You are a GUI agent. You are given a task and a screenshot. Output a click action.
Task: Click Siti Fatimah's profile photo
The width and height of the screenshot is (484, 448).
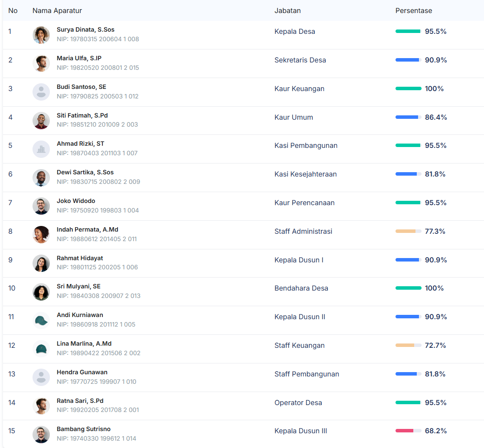tap(41, 121)
